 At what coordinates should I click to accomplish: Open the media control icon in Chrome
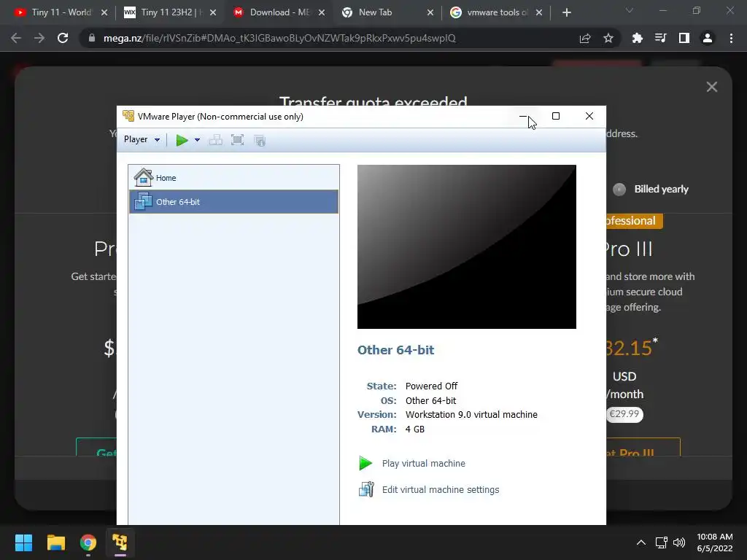[x=660, y=38]
